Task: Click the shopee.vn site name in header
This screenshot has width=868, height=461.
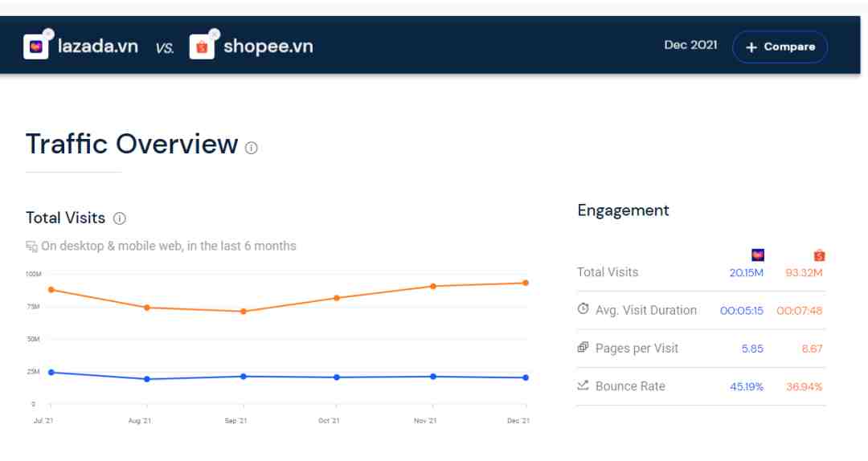Action: [268, 47]
